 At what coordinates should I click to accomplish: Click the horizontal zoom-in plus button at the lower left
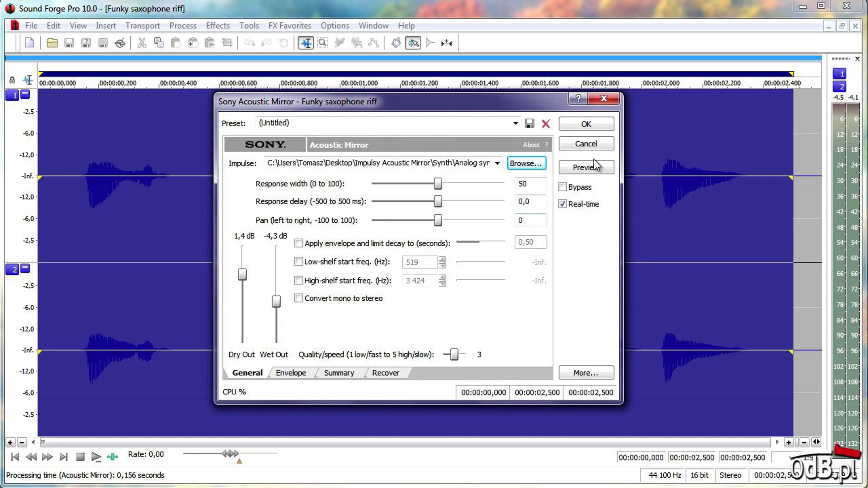pyautogui.click(x=10, y=442)
